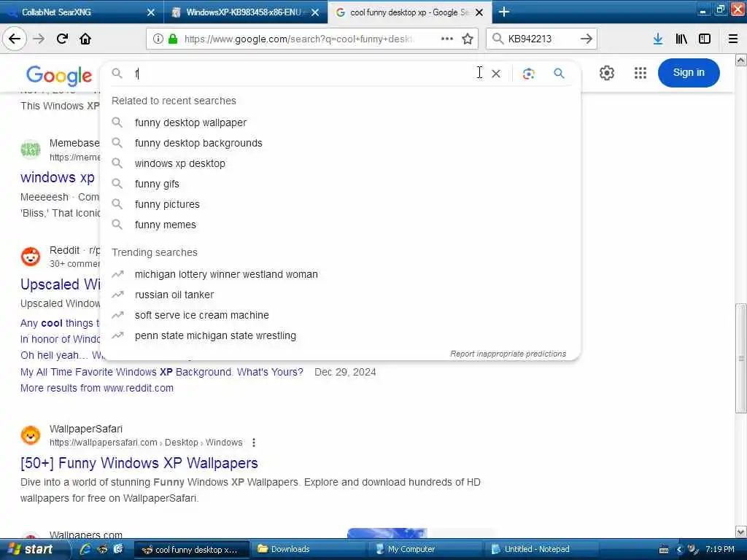Switch to Downloads taskbar window

[309, 549]
